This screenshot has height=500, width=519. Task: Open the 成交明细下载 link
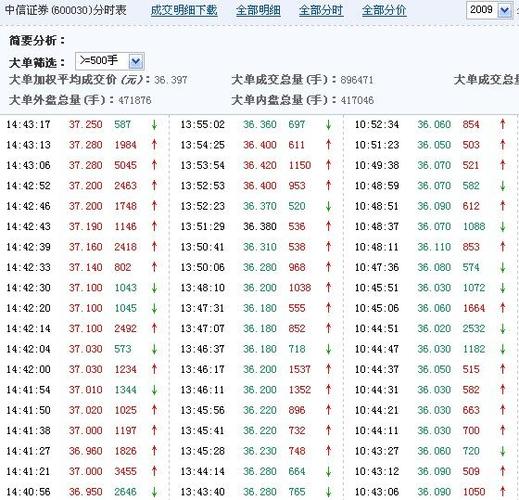coord(184,10)
